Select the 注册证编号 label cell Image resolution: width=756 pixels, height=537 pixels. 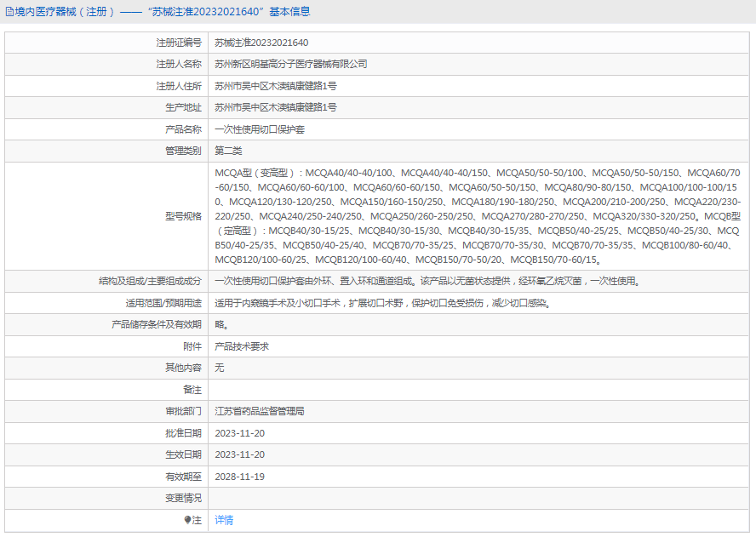(x=179, y=43)
